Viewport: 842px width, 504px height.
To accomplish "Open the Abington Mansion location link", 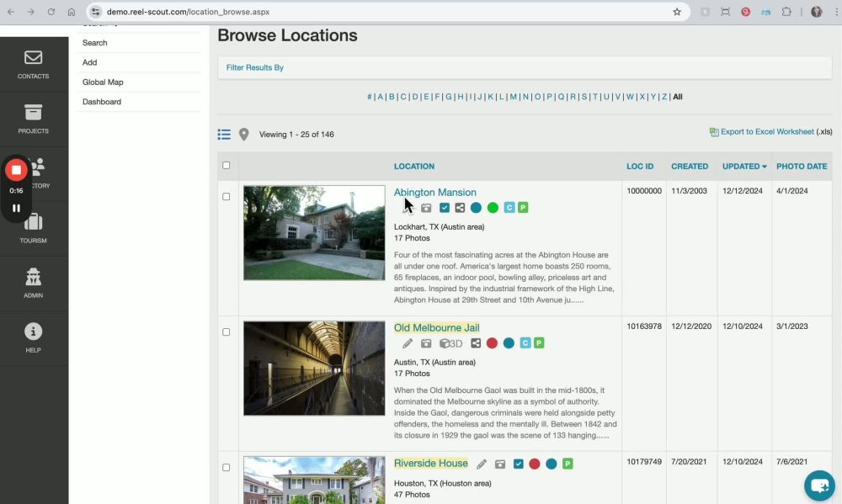I will 435,192.
